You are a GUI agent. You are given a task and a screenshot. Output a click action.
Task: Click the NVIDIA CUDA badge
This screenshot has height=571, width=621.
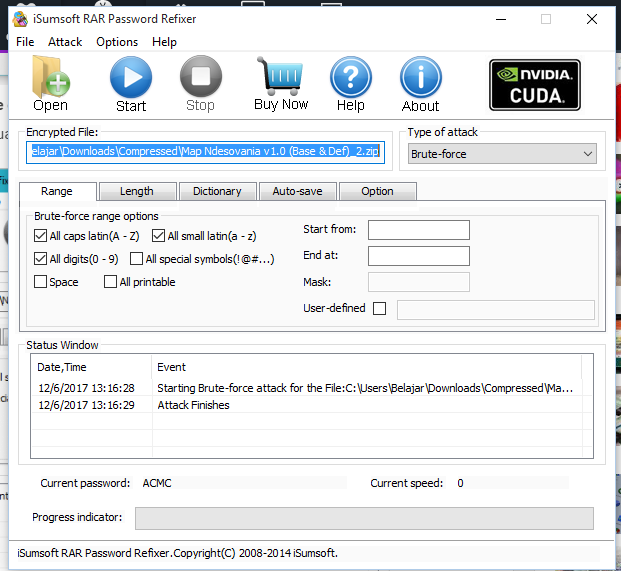[535, 85]
